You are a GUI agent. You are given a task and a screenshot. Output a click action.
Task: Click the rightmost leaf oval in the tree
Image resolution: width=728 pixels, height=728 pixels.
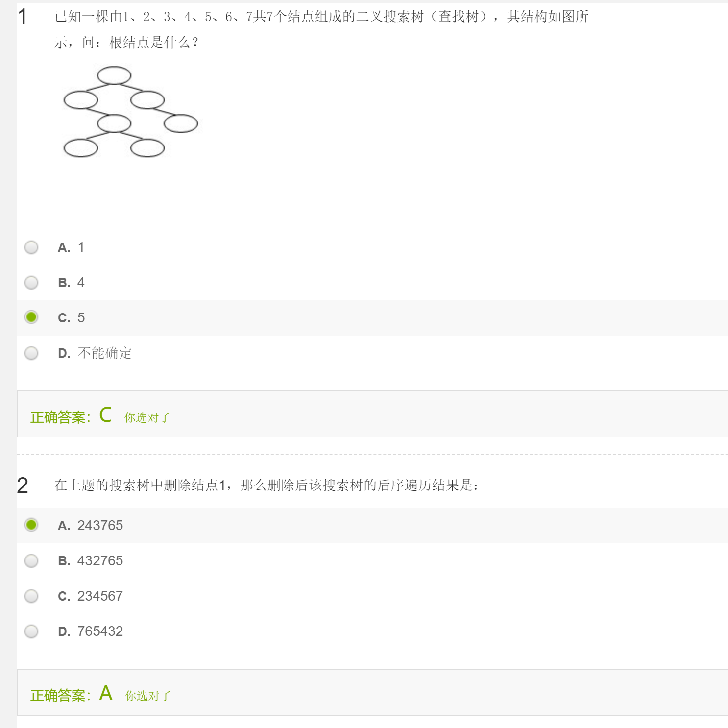pos(181,123)
